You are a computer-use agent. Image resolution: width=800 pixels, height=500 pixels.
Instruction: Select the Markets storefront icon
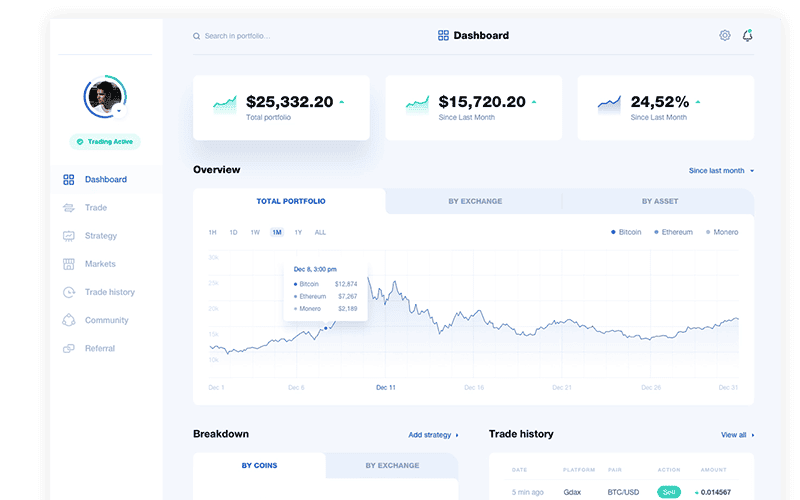pyautogui.click(x=68, y=264)
